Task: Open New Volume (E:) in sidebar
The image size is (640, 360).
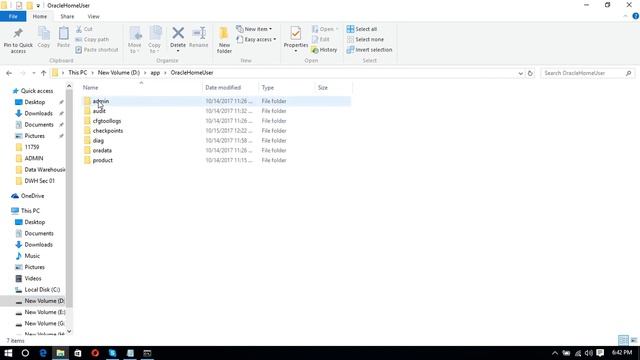Action: 44,312
